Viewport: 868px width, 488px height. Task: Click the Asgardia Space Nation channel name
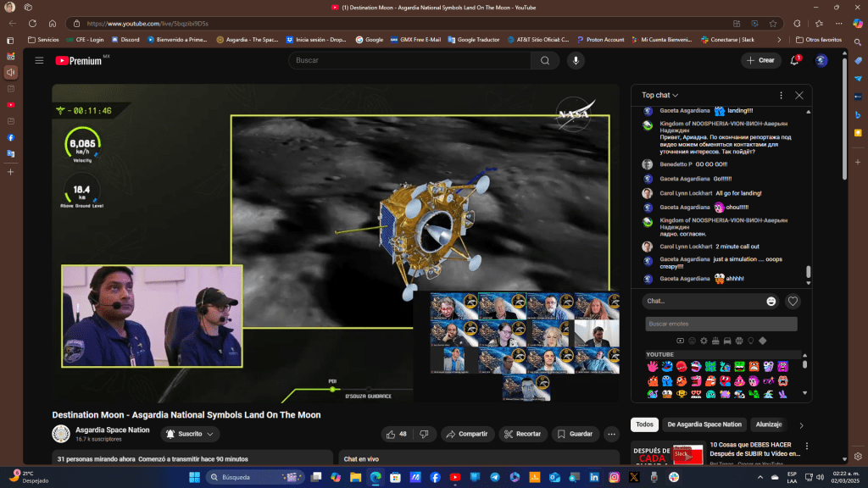pyautogui.click(x=113, y=430)
